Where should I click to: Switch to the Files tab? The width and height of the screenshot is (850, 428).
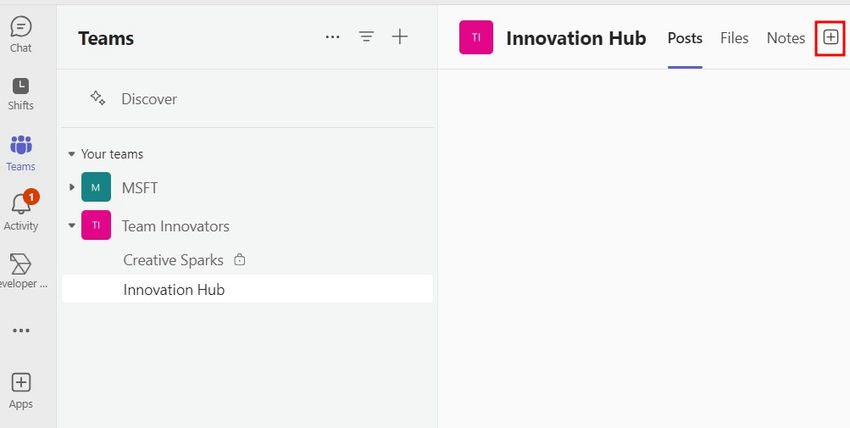pyautogui.click(x=734, y=38)
